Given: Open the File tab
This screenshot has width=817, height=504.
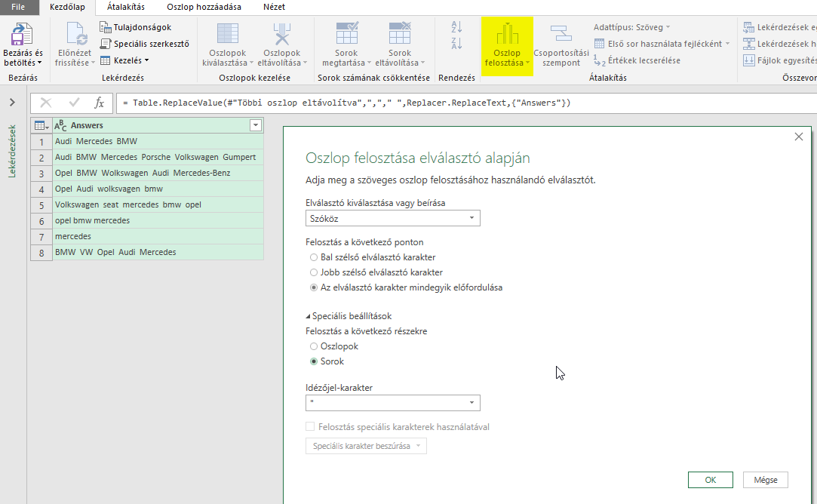Looking at the screenshot, I should point(18,8).
